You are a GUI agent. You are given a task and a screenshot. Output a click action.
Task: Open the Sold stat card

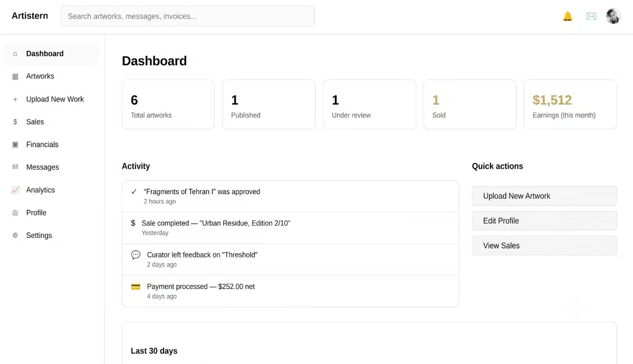click(x=470, y=104)
